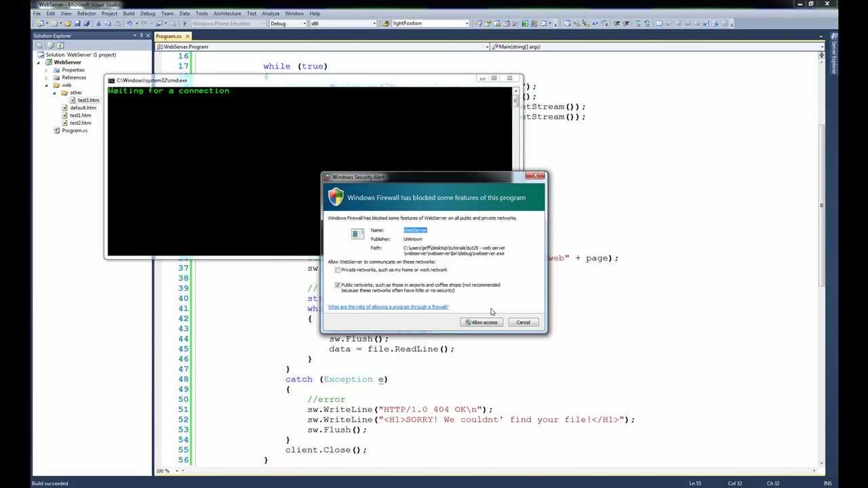Click the Program.cs file icon in the tree

coord(57,130)
